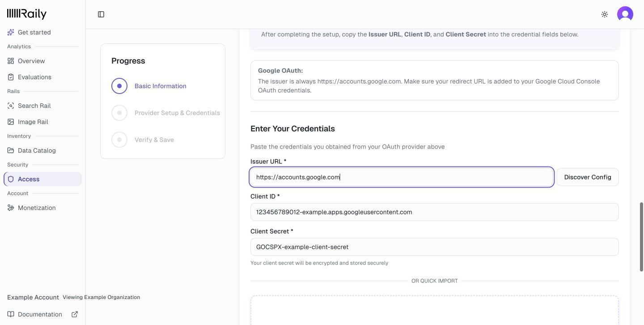Select the Verify & Save step indicator
Image resolution: width=644 pixels, height=325 pixels.
pyautogui.click(x=119, y=140)
